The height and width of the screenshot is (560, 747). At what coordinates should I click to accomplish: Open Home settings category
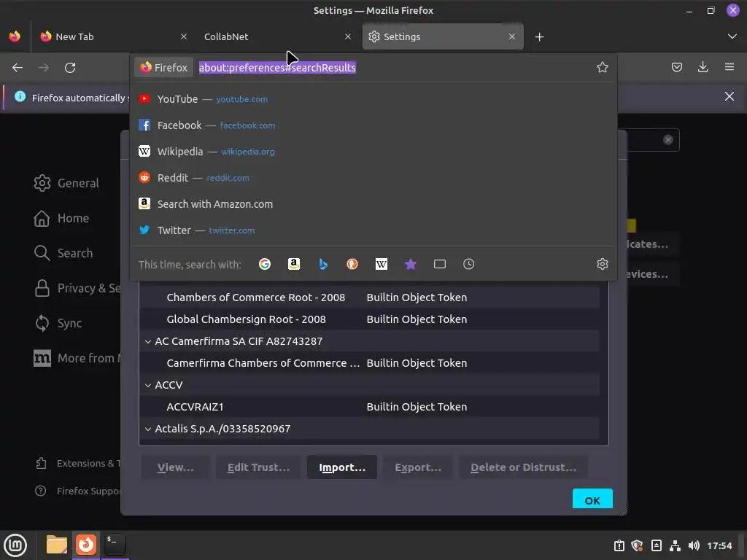click(61, 218)
